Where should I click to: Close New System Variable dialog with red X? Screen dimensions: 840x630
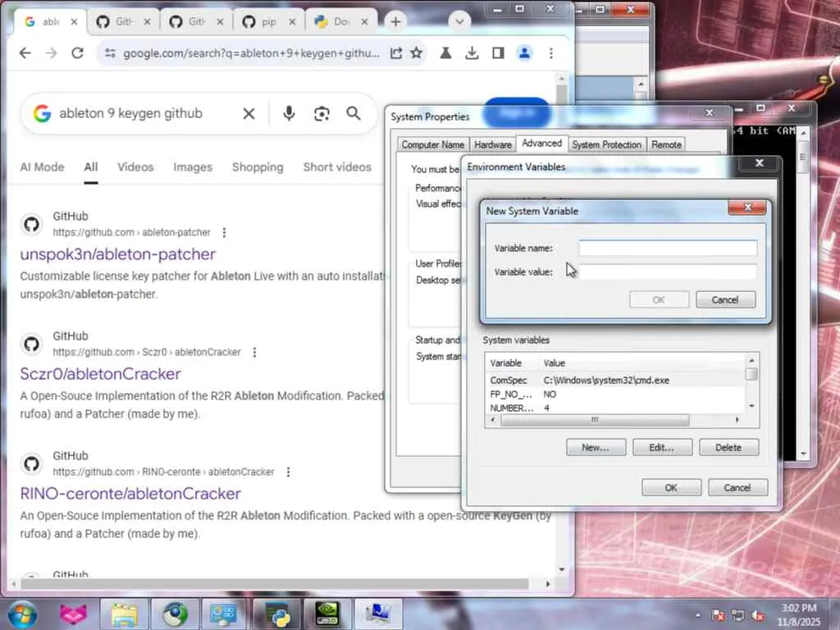tap(747, 208)
